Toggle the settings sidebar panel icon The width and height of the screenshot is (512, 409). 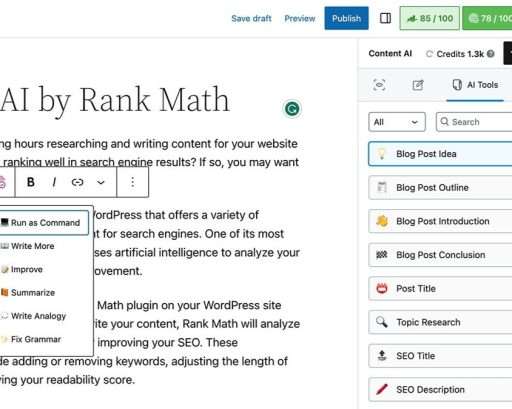point(385,18)
